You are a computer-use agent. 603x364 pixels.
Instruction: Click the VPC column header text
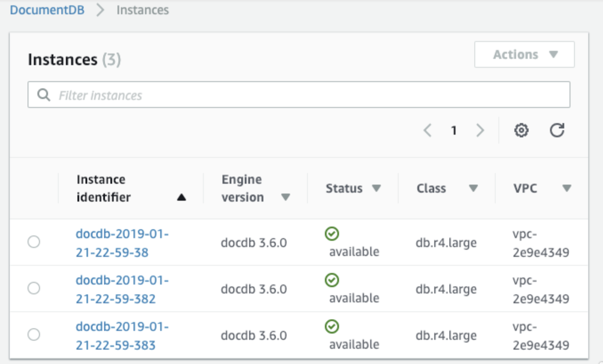(525, 188)
